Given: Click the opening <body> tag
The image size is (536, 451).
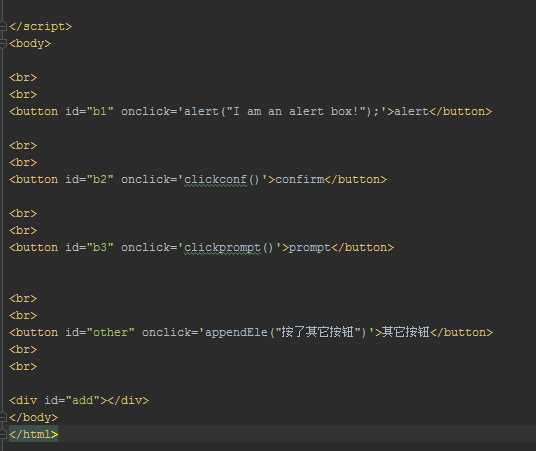Looking at the screenshot, I should 30,43.
